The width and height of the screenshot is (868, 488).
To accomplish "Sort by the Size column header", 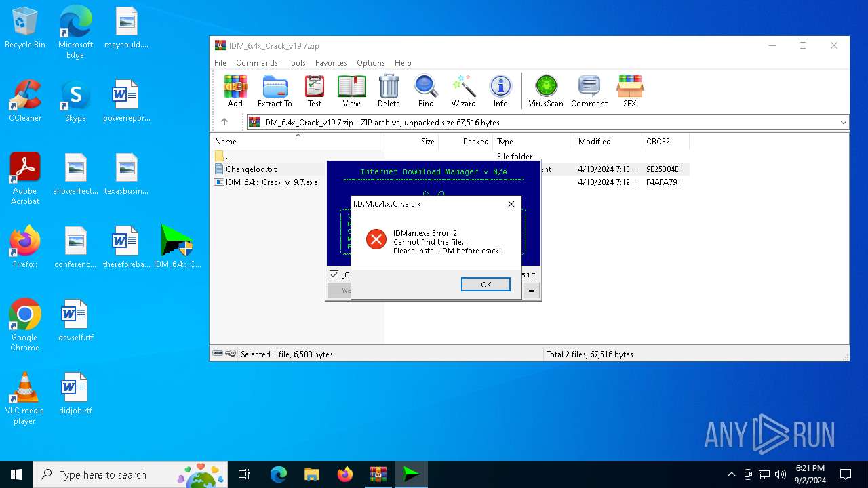I will (x=412, y=142).
